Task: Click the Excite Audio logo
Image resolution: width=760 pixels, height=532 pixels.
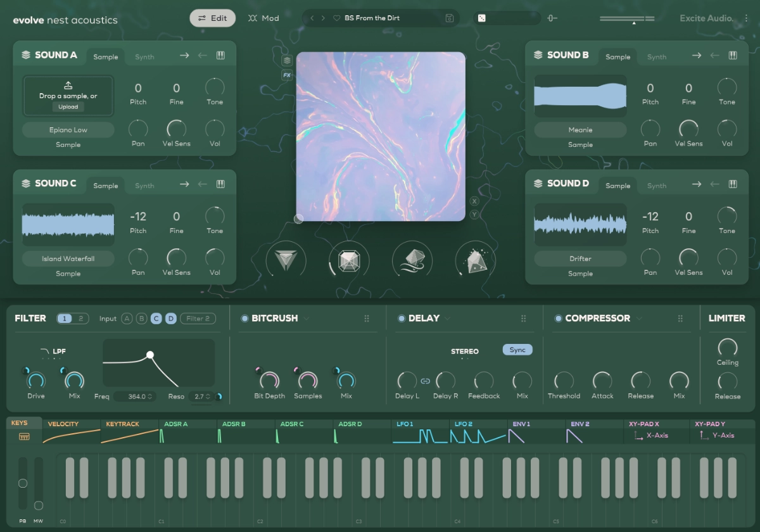Action: coord(707,18)
